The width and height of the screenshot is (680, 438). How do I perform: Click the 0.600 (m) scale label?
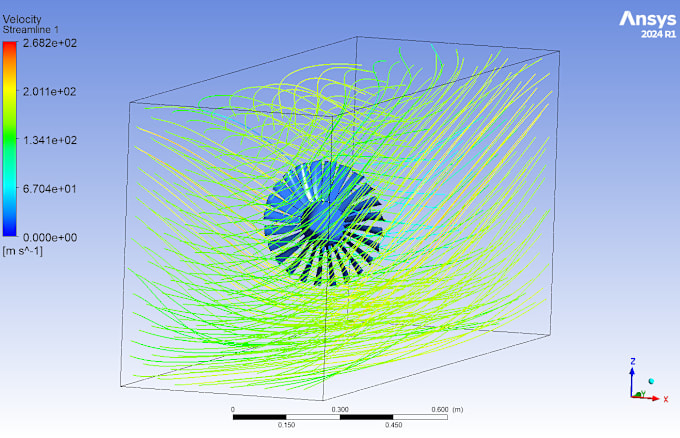click(x=447, y=409)
